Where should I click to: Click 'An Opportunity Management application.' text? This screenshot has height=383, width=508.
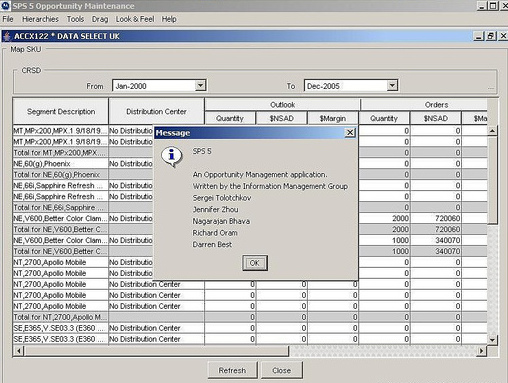coord(260,175)
